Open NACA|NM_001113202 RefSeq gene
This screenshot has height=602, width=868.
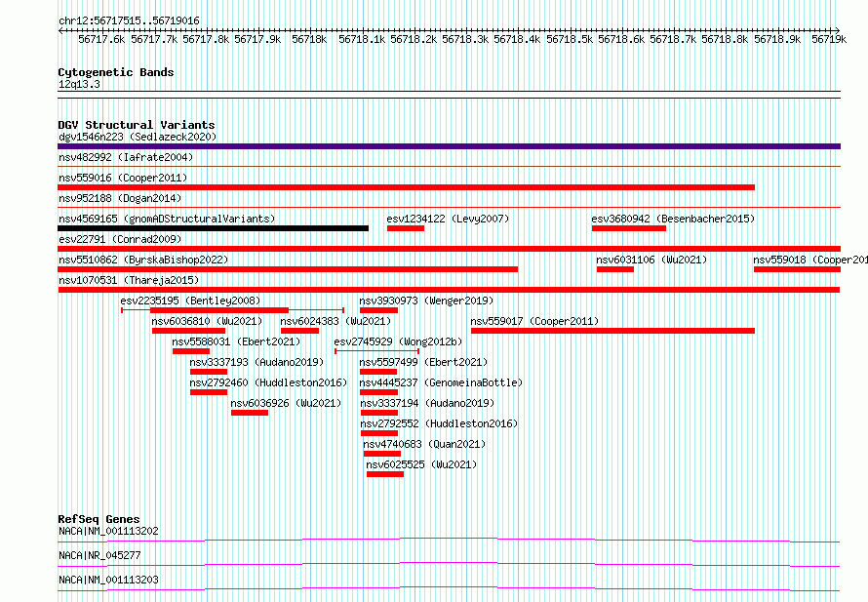point(108,531)
